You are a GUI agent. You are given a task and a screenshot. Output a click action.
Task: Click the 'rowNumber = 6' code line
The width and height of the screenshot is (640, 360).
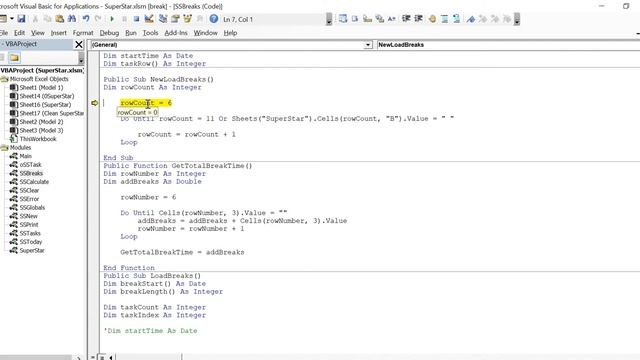pos(148,197)
